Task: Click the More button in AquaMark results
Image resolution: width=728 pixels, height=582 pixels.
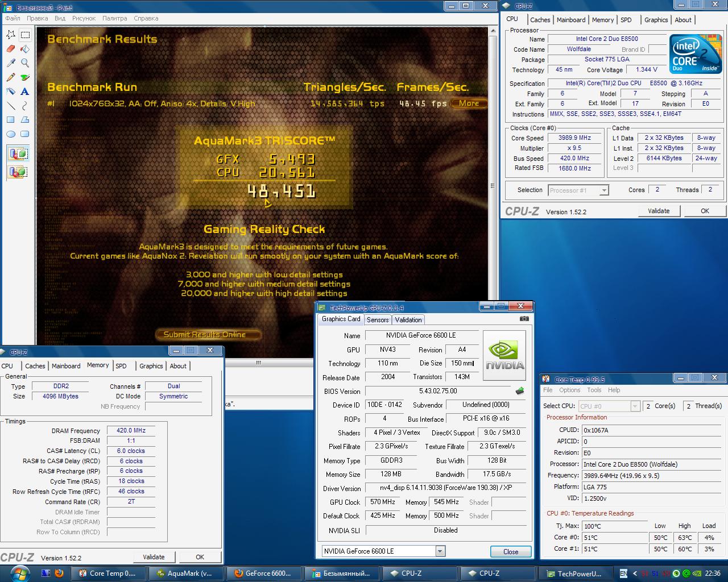Action: click(469, 103)
